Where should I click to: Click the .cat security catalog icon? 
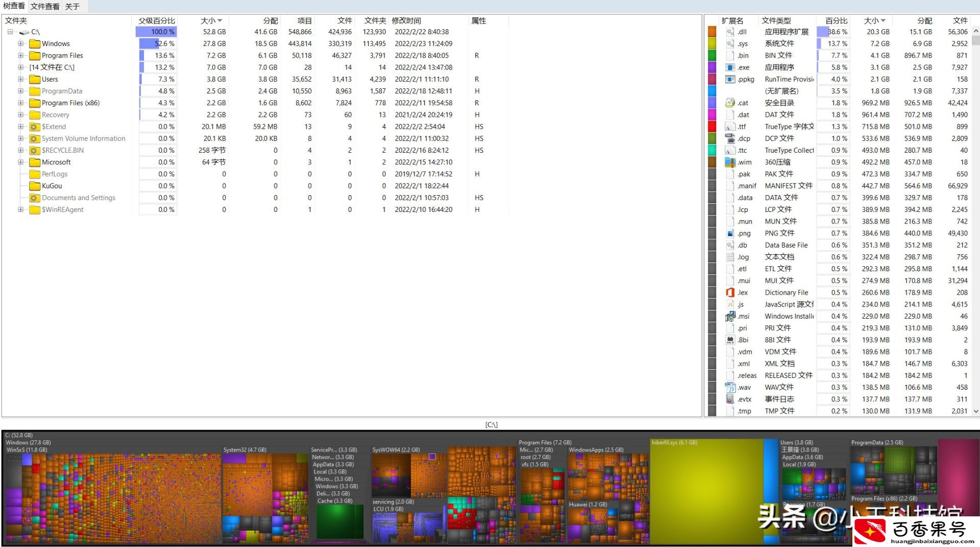click(730, 103)
